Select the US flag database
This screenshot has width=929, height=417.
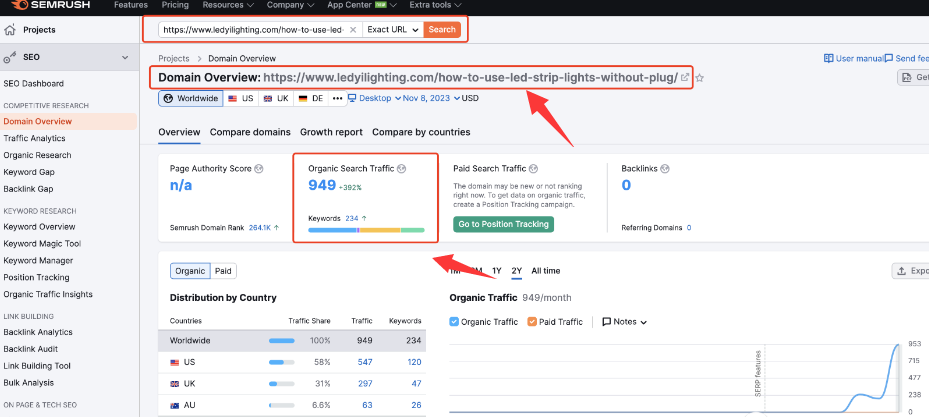click(x=241, y=98)
